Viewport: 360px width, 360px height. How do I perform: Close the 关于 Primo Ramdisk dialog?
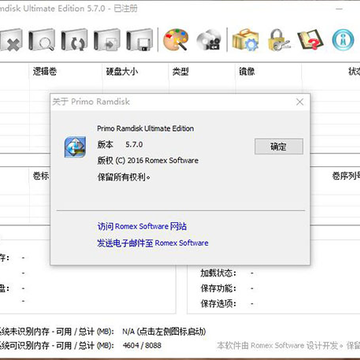coord(300,102)
